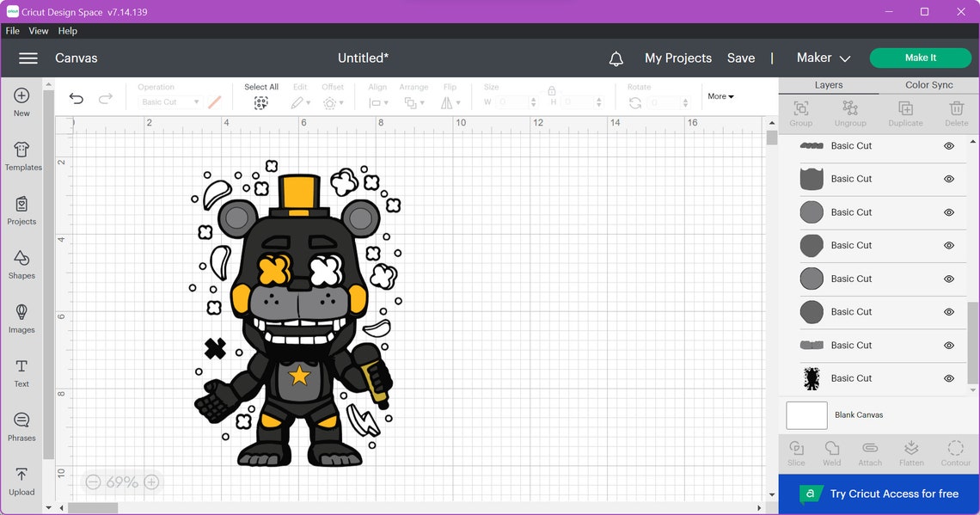Open the File menu
The height and width of the screenshot is (515, 980).
click(x=12, y=30)
